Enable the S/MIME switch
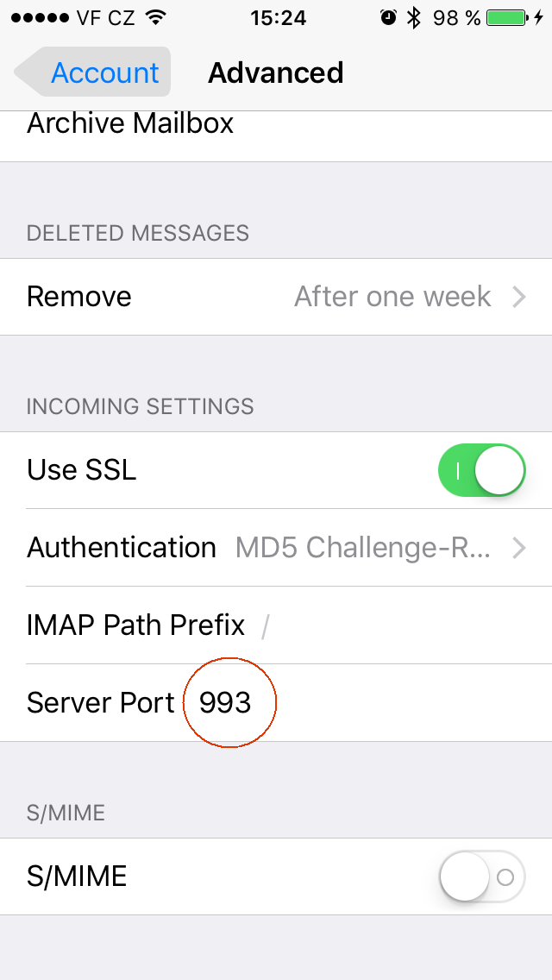Image resolution: width=552 pixels, height=980 pixels. pos(482,876)
